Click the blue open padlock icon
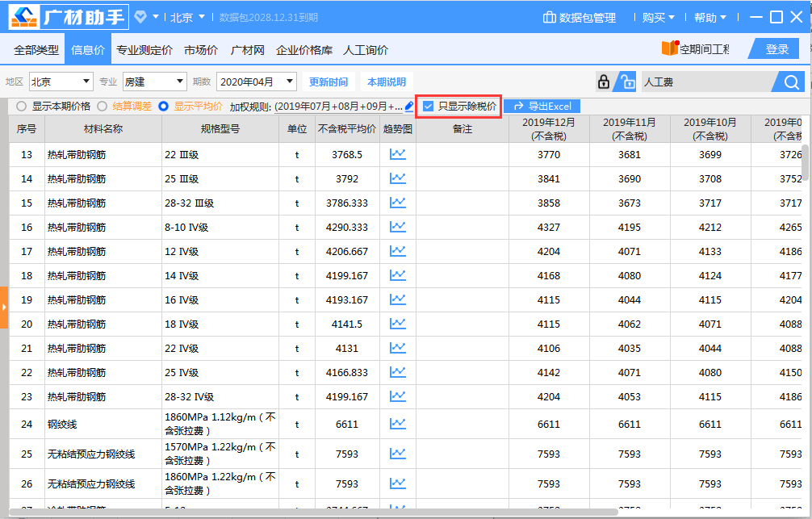The image size is (812, 519). [626, 82]
